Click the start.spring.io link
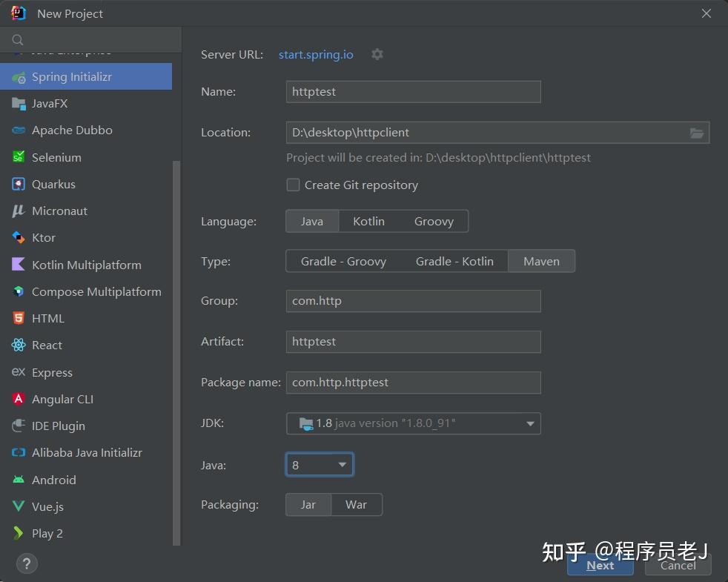 point(316,54)
